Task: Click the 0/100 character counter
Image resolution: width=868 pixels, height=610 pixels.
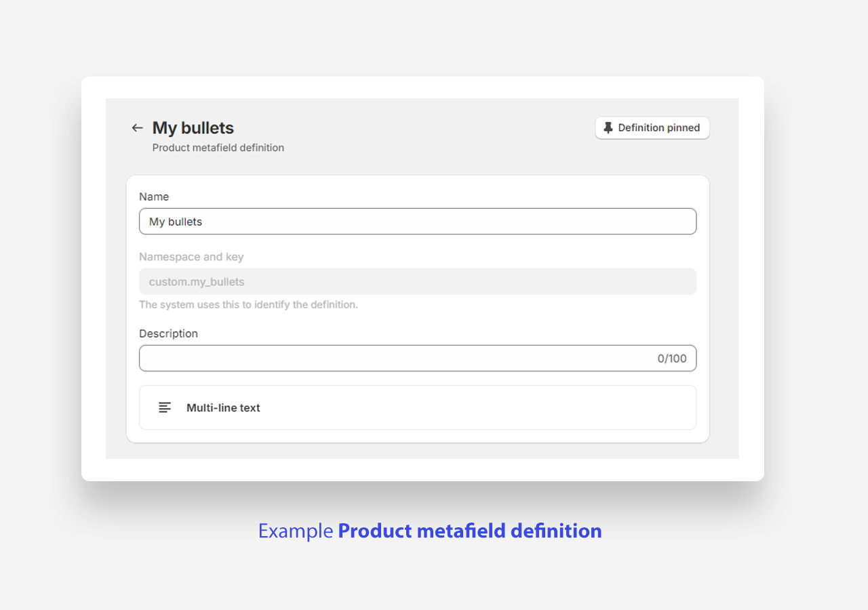Action: [x=671, y=359]
